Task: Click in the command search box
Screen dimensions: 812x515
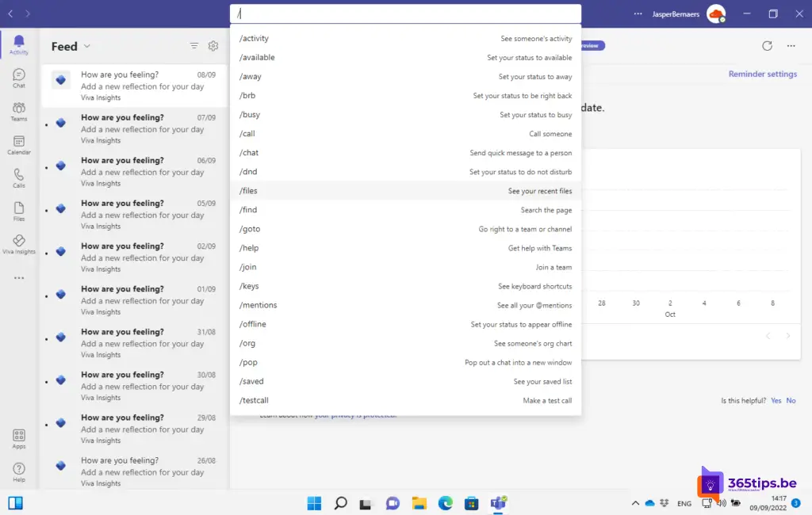Action: point(405,14)
